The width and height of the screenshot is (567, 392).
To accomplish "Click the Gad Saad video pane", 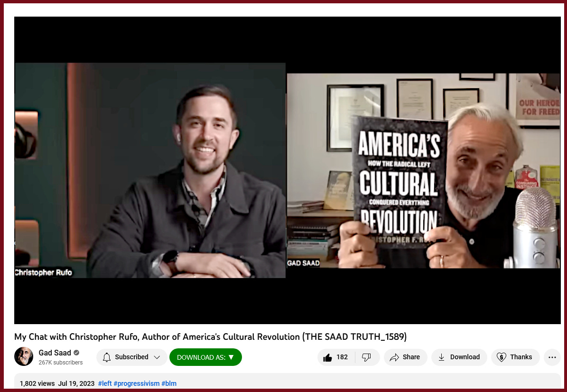I will pyautogui.click(x=423, y=171).
